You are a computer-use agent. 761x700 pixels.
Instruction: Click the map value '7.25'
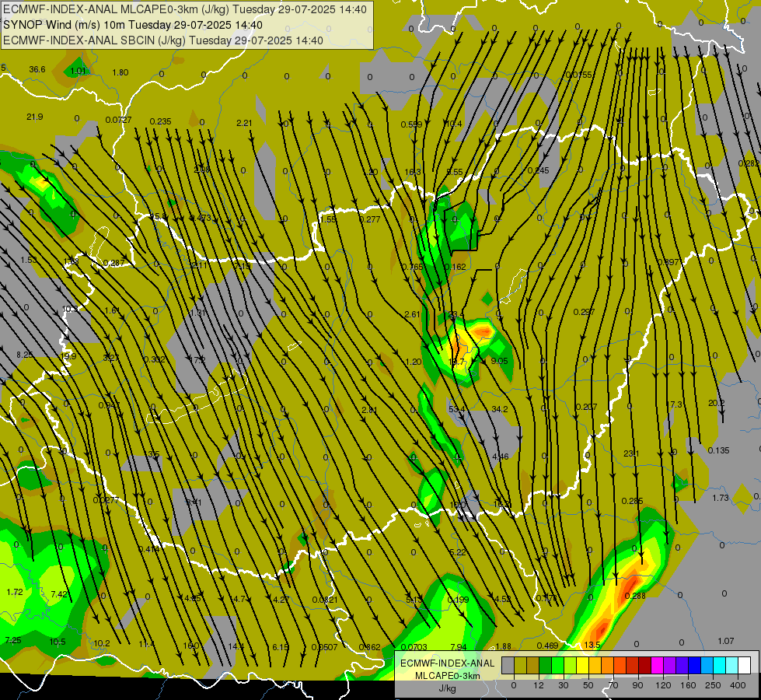13,640
